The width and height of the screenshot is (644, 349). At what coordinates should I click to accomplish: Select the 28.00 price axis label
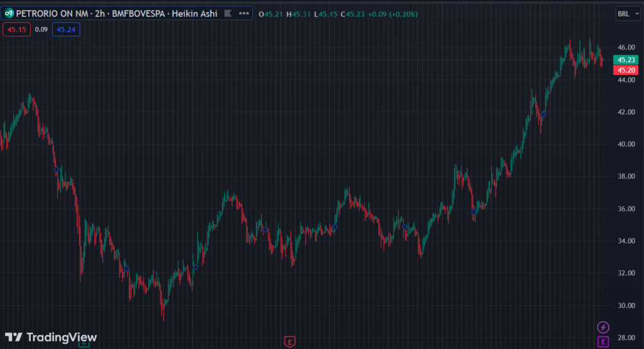pyautogui.click(x=626, y=338)
